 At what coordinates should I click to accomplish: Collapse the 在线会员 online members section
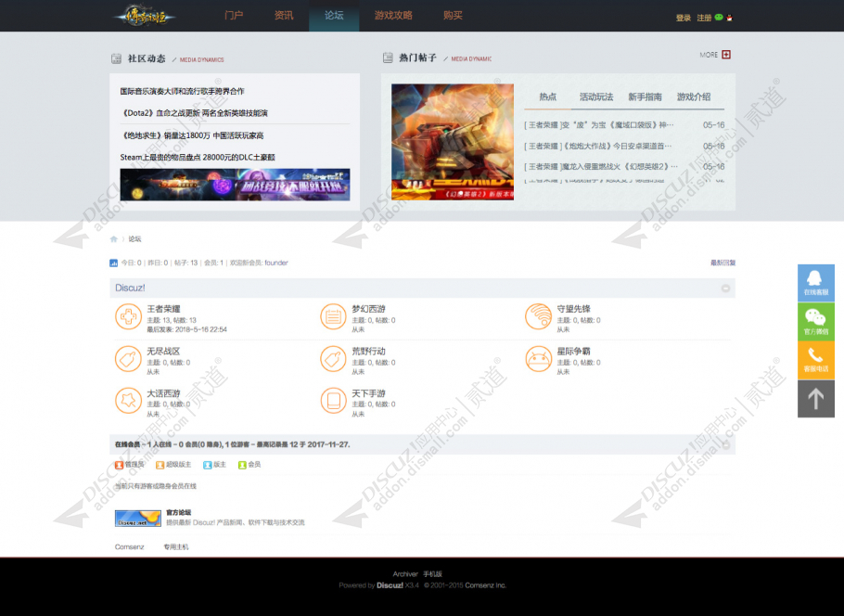coord(725,444)
